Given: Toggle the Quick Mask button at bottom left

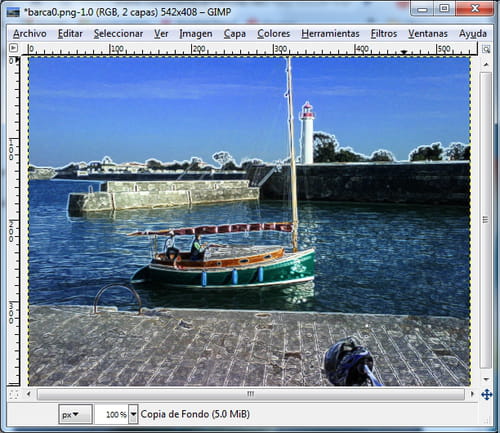Looking at the screenshot, I should click(x=14, y=394).
